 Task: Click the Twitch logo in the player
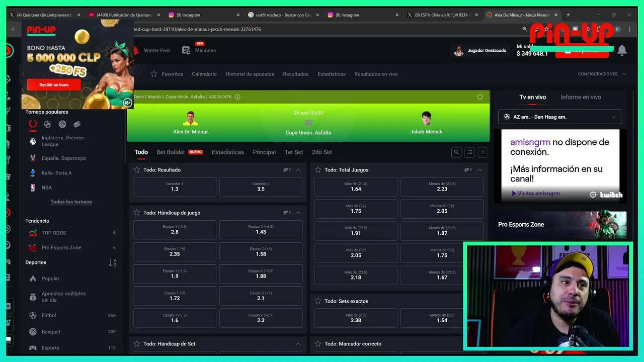611,195
